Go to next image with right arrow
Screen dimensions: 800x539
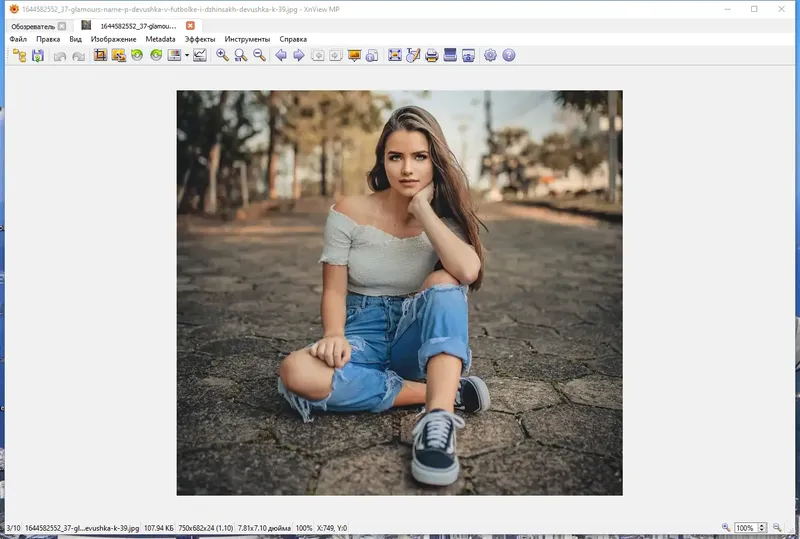[298, 56]
